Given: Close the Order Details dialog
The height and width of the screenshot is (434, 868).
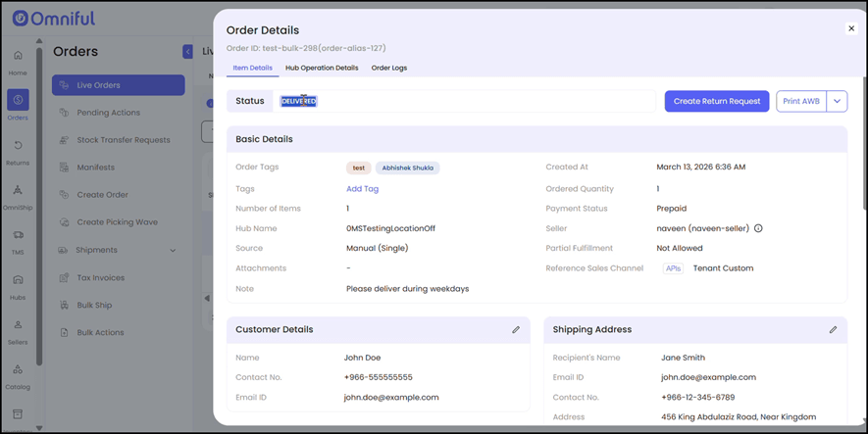Looking at the screenshot, I should tap(851, 28).
